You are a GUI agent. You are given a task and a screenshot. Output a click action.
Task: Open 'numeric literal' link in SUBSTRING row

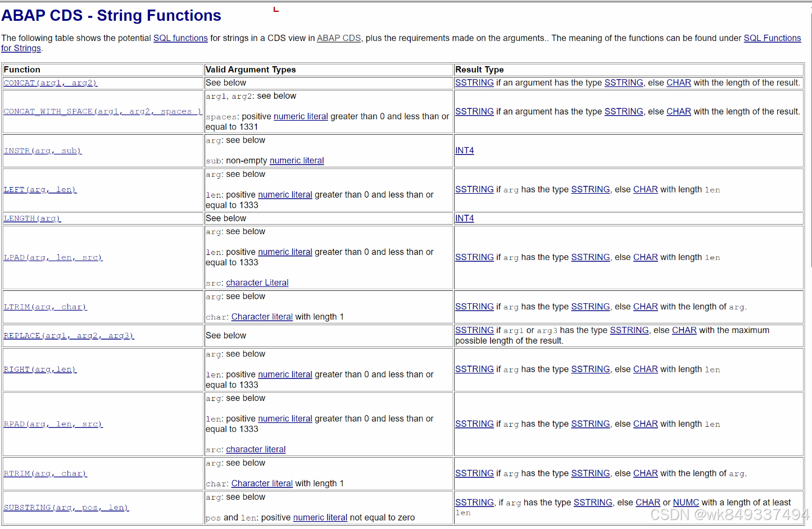coord(320,518)
